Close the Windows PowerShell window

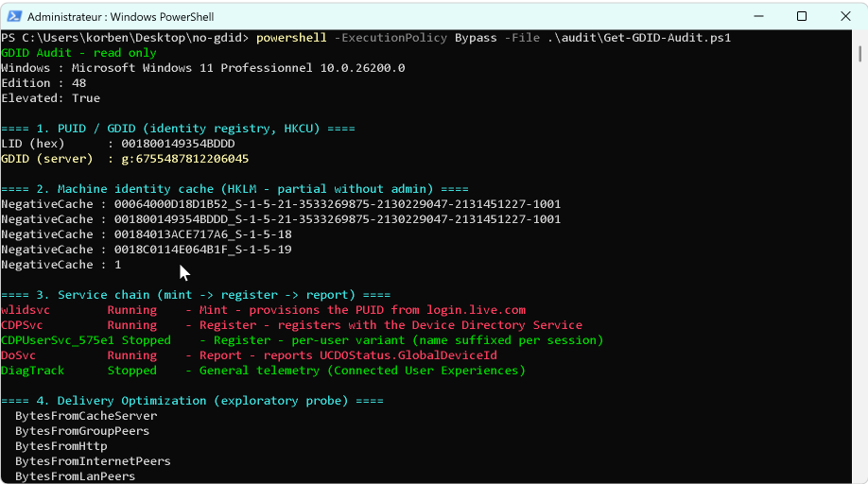(845, 17)
